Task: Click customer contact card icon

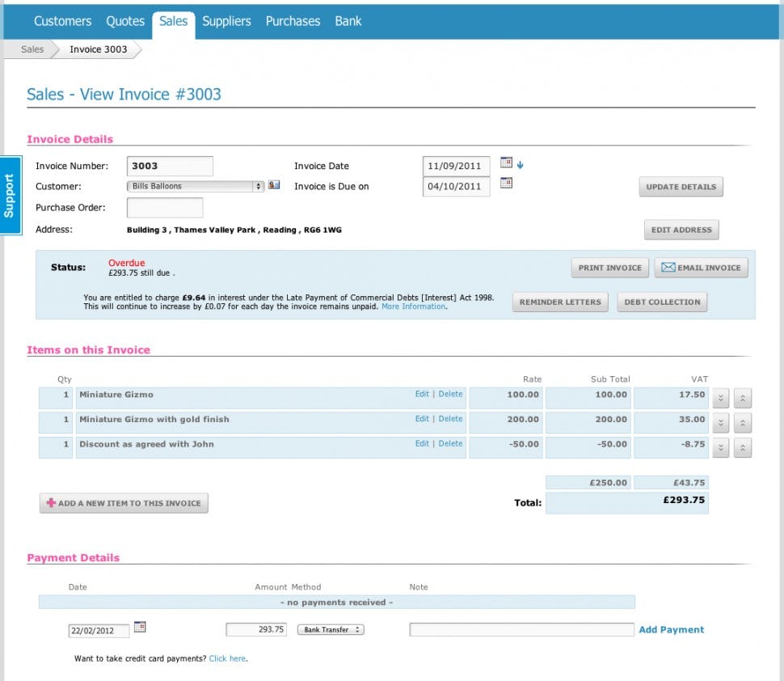Action: [274, 185]
